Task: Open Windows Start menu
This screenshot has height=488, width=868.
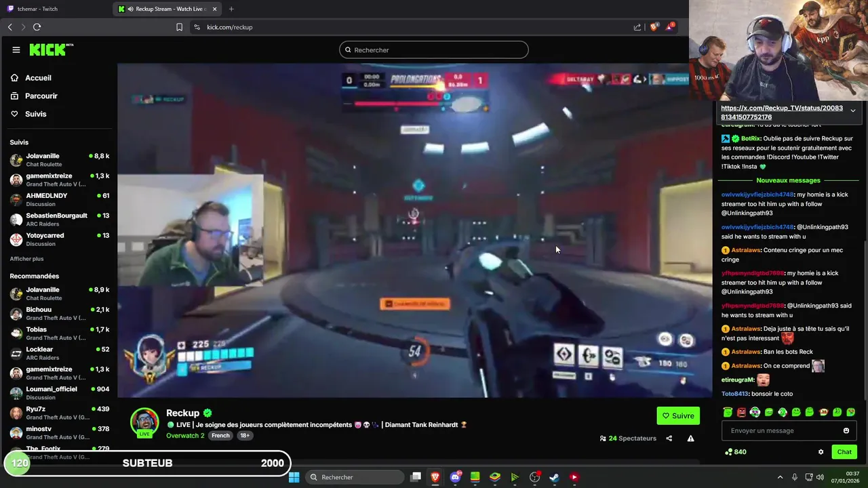Action: tap(294, 477)
